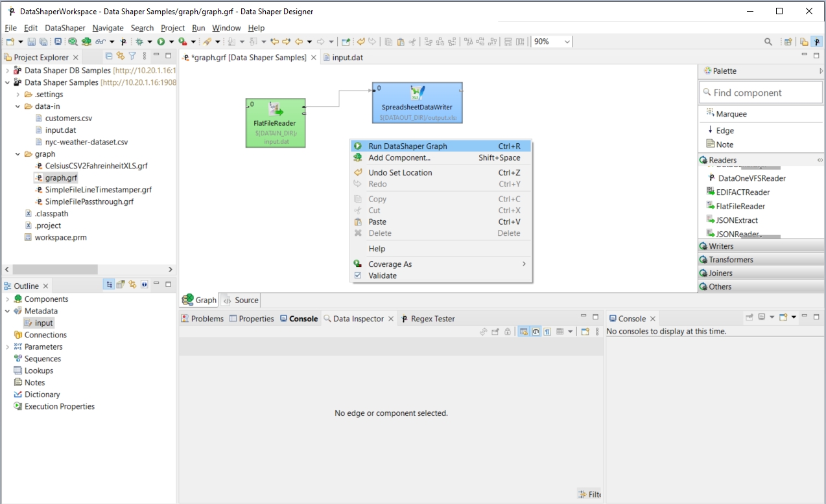Expand the Joiners palette section
Image resolution: width=826 pixels, height=504 pixels.
pyautogui.click(x=761, y=273)
